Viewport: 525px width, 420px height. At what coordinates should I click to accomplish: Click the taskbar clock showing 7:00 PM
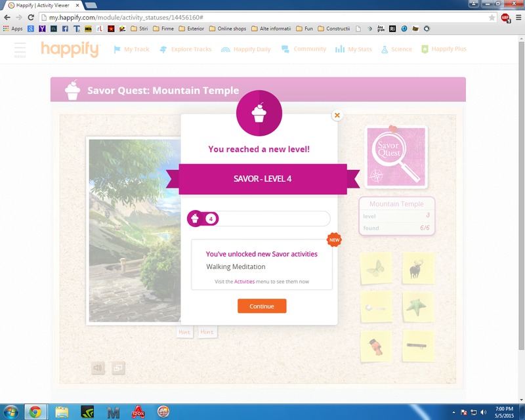pyautogui.click(x=504, y=412)
